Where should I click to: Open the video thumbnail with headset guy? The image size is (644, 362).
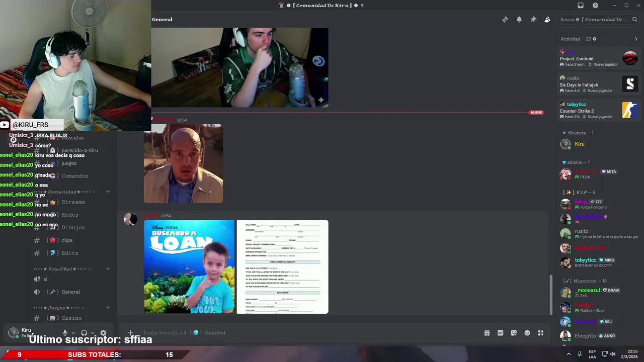pyautogui.click(x=240, y=67)
